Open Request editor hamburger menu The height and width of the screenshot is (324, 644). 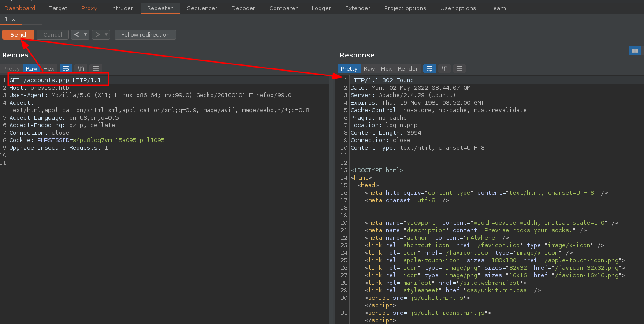click(96, 68)
